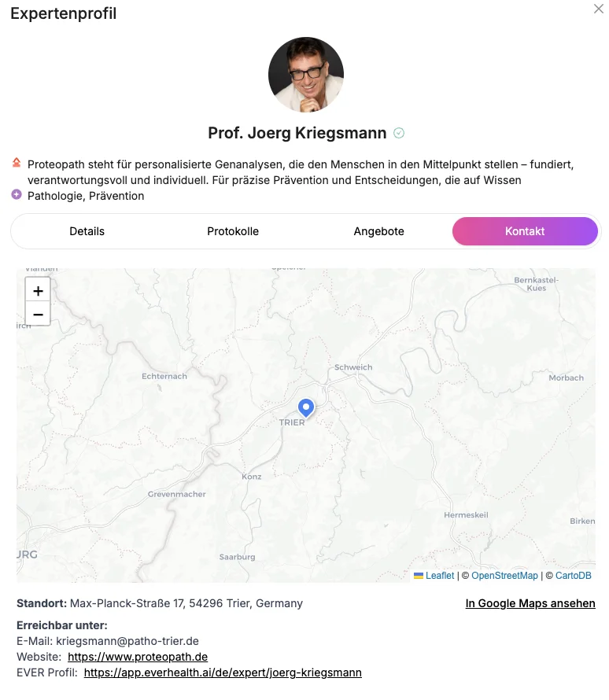Click Prof. Joerg Kriegsmann's profile photo
Image resolution: width=609 pixels, height=700 pixels.
306,75
